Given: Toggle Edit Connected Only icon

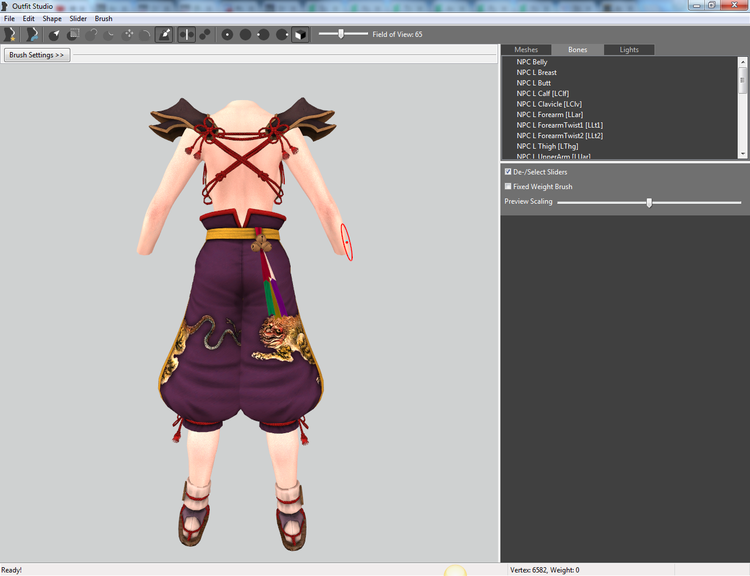Looking at the screenshot, I should coord(205,34).
